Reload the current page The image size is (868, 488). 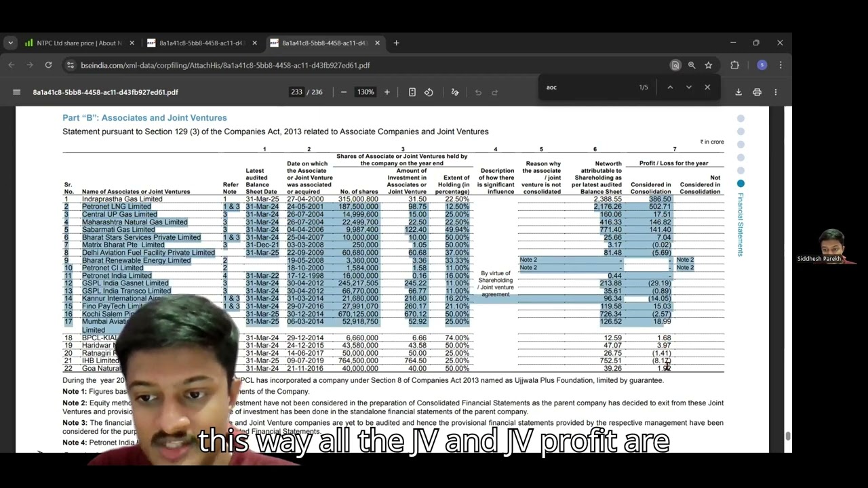pyautogui.click(x=48, y=65)
